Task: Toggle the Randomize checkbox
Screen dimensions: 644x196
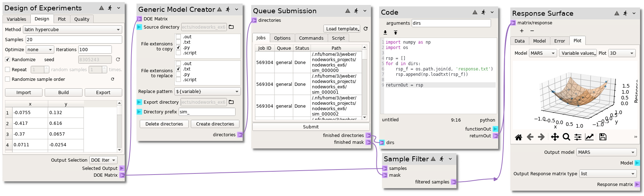Action: click(x=8, y=60)
